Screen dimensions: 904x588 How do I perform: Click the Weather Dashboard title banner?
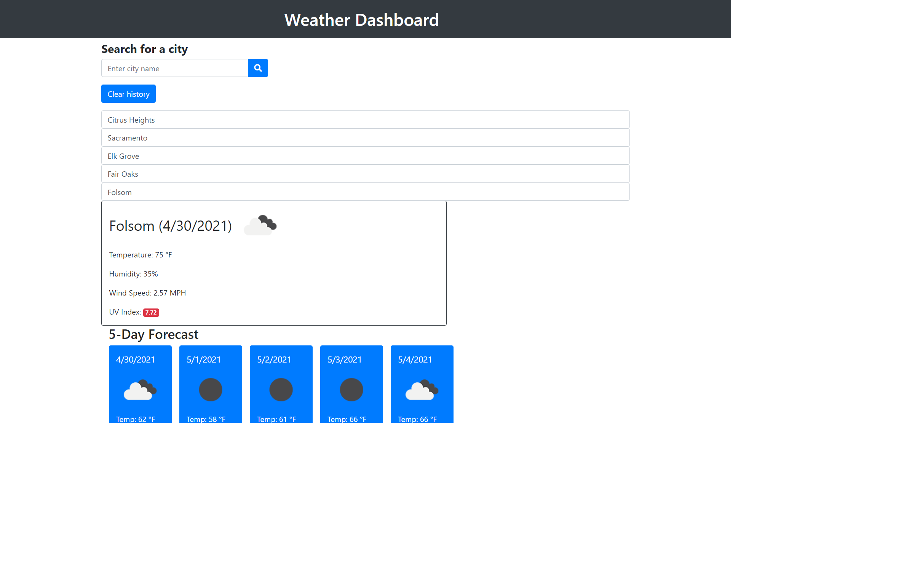pyautogui.click(x=361, y=19)
